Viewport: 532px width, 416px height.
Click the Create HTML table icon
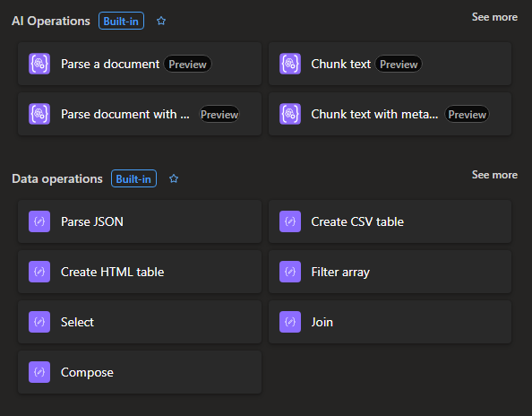(x=39, y=272)
